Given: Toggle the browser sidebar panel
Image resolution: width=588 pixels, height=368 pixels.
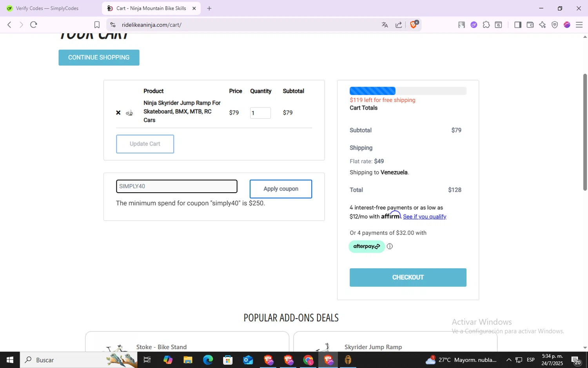Looking at the screenshot, I should click(x=517, y=25).
